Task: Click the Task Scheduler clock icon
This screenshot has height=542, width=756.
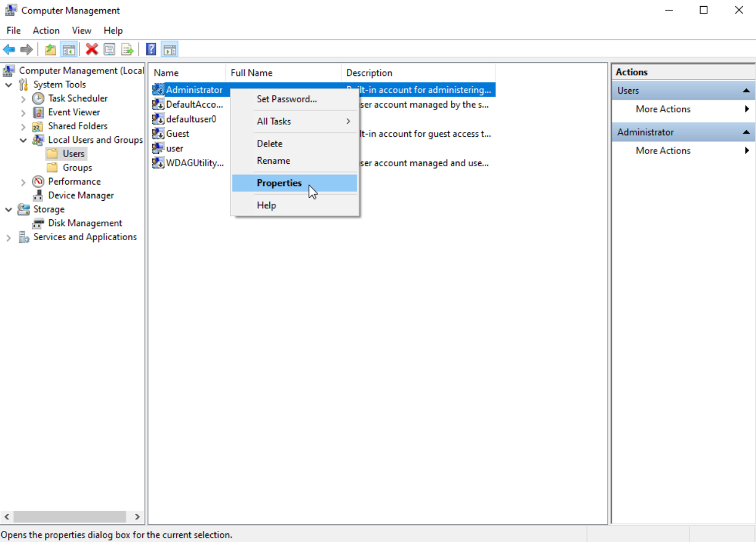Action: pos(38,99)
